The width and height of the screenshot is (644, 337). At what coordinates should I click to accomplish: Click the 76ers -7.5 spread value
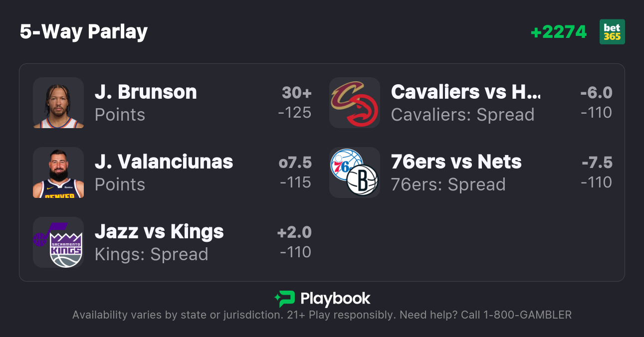[597, 163]
